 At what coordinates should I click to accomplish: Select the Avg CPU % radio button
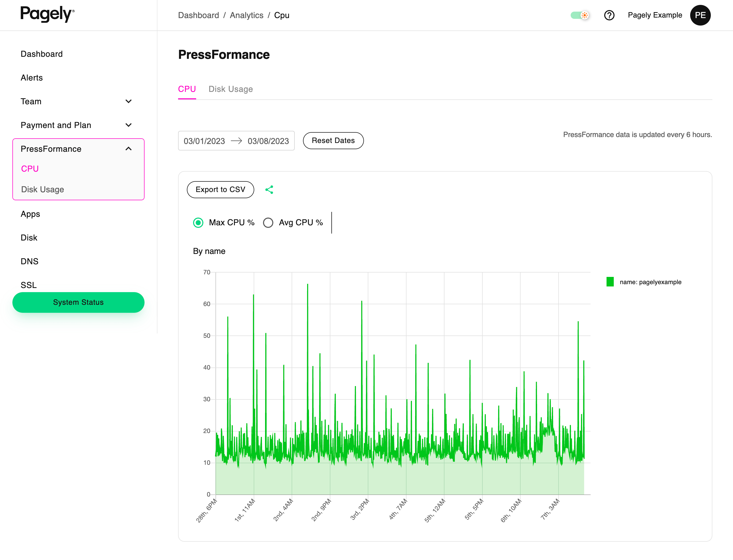click(268, 223)
